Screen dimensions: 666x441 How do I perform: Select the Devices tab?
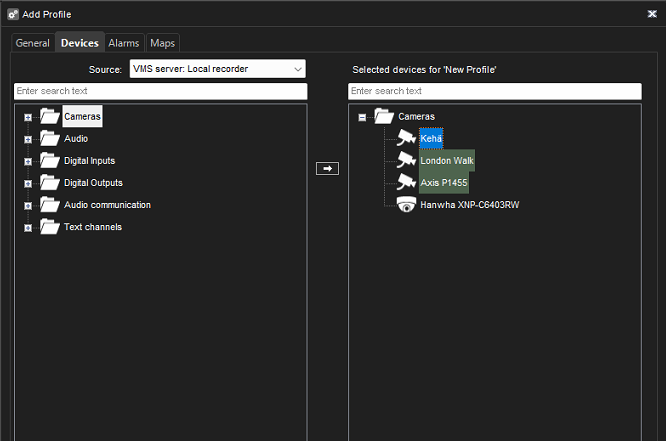[80, 42]
